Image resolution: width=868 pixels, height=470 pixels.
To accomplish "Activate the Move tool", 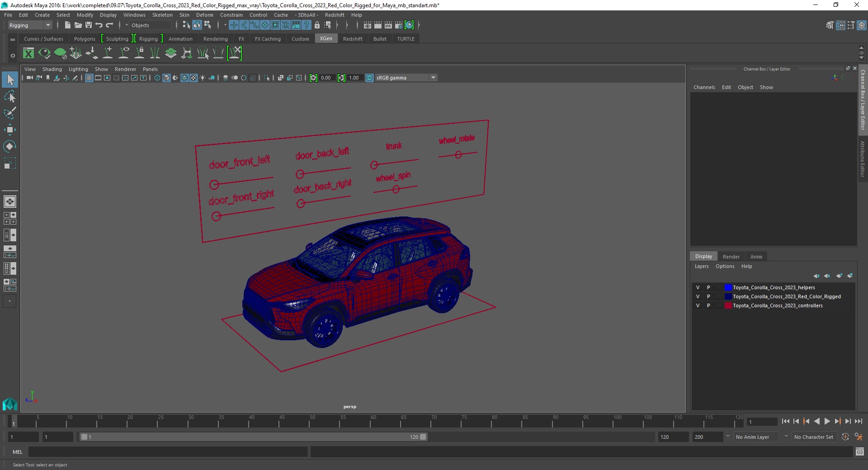I will tap(10, 130).
